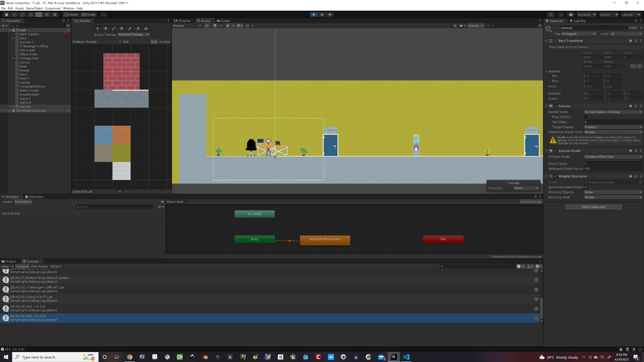Open the Render Mode dropdown

pos(613,112)
